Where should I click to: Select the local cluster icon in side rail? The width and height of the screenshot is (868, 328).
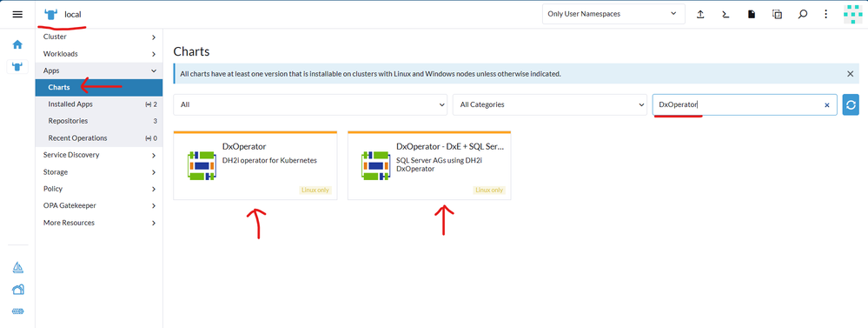click(x=17, y=67)
